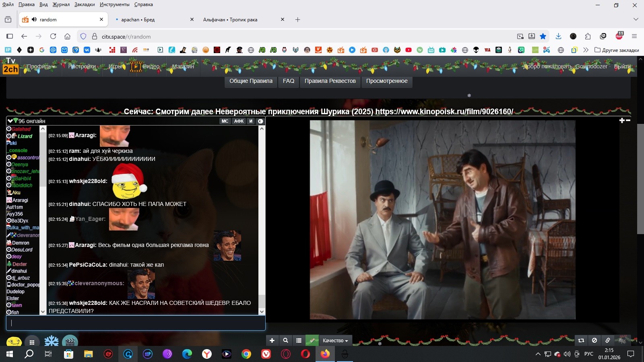Open the emoji smiley panel button
Image resolution: width=644 pixels, height=362 pixels.
click(x=14, y=342)
